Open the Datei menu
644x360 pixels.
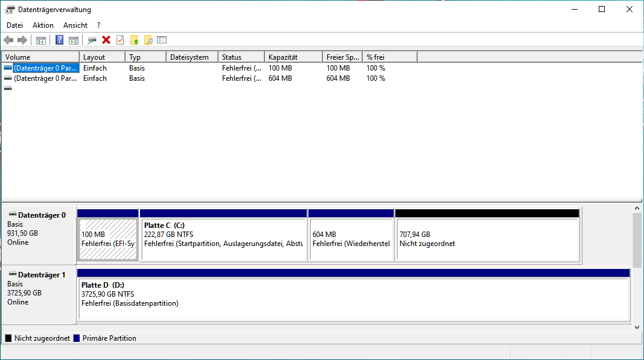(14, 25)
